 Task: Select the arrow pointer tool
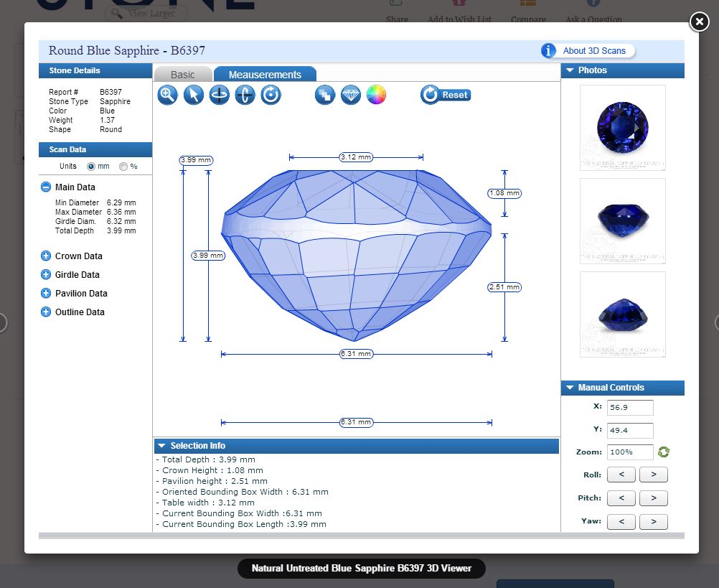[x=193, y=95]
